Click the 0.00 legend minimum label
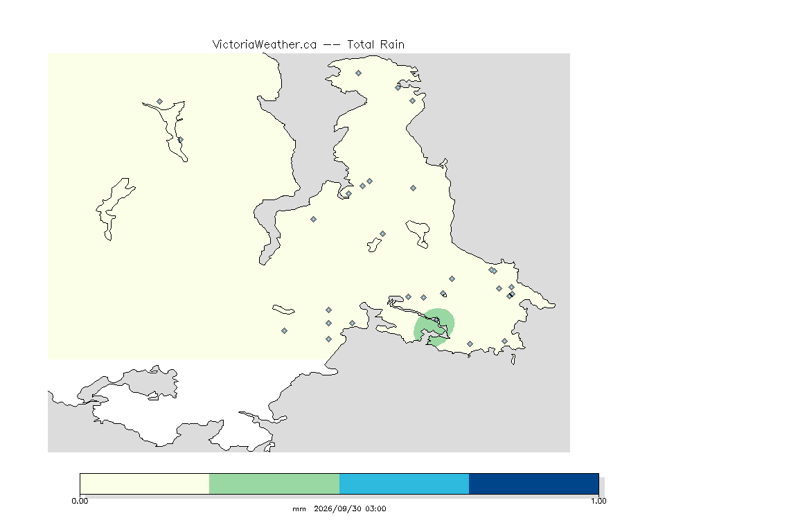798x532 pixels. pos(80,501)
